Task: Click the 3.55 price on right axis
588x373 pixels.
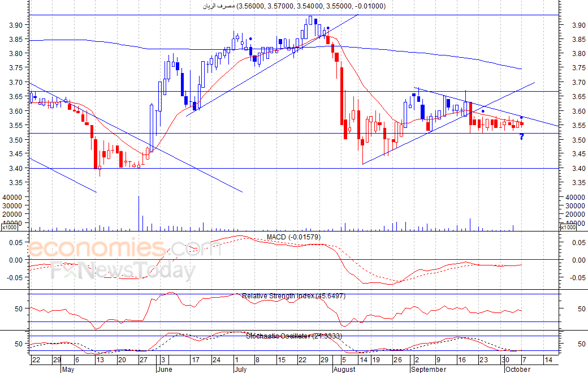Action: pos(578,125)
